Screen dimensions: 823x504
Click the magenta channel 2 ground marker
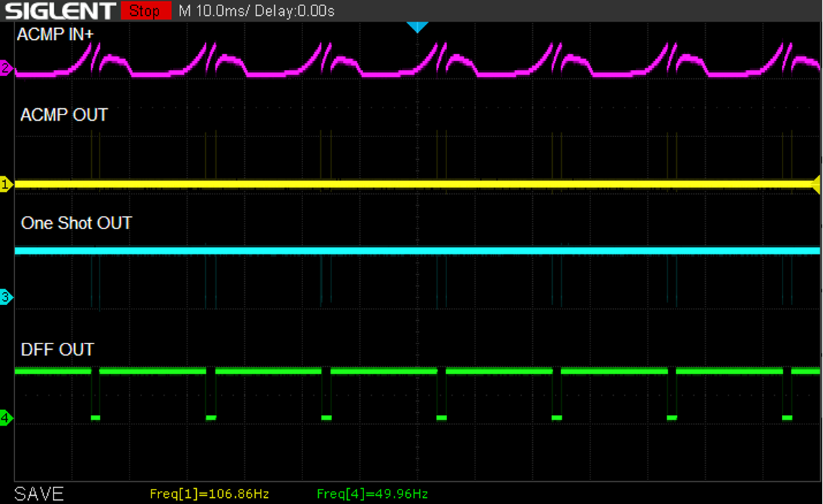(x=6, y=69)
